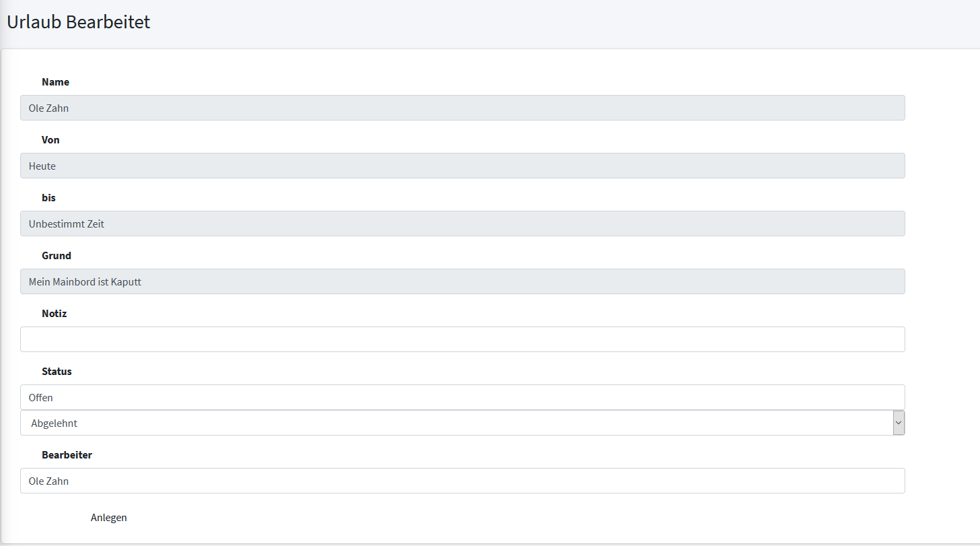Image resolution: width=980 pixels, height=546 pixels.
Task: Click the gray header bar beside the title
Action: [x=538, y=24]
